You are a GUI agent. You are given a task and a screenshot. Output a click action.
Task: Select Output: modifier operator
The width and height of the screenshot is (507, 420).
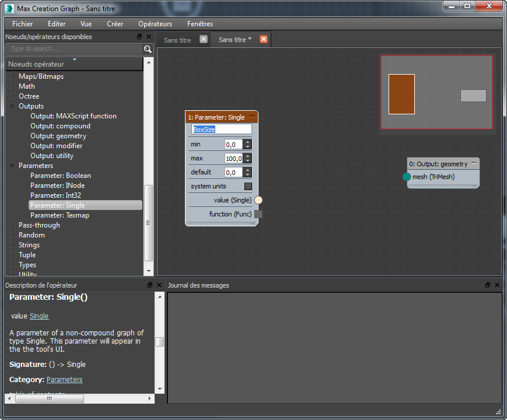click(56, 146)
